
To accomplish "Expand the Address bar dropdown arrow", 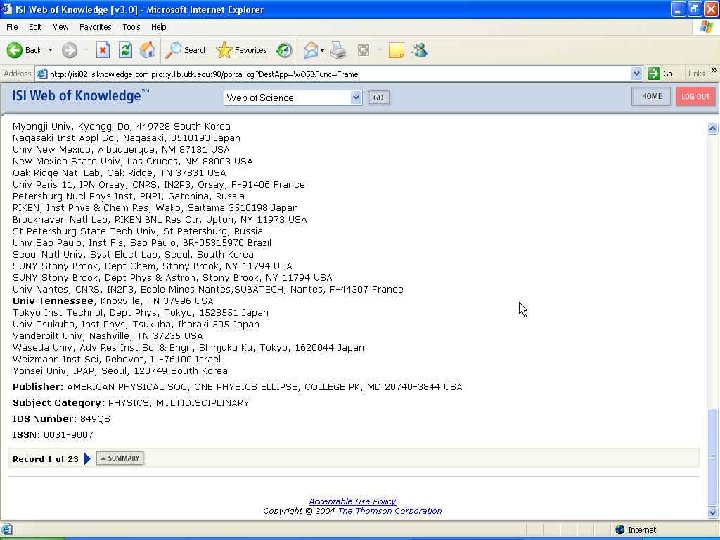I will 636,74.
